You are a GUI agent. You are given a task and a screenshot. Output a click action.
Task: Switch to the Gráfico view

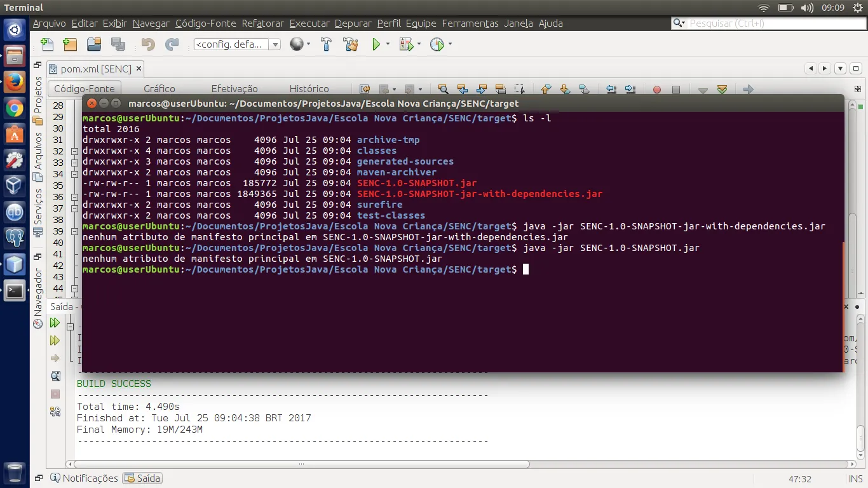159,89
